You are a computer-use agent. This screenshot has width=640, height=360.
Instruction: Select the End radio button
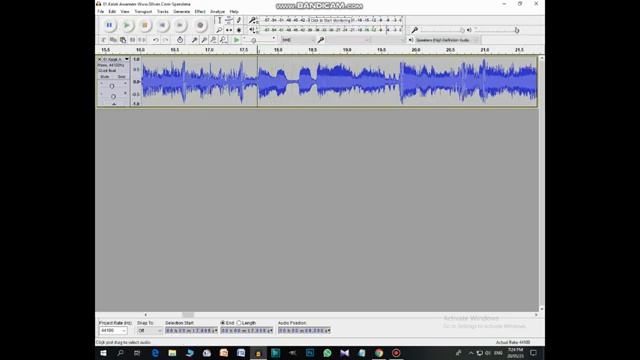pyautogui.click(x=223, y=323)
